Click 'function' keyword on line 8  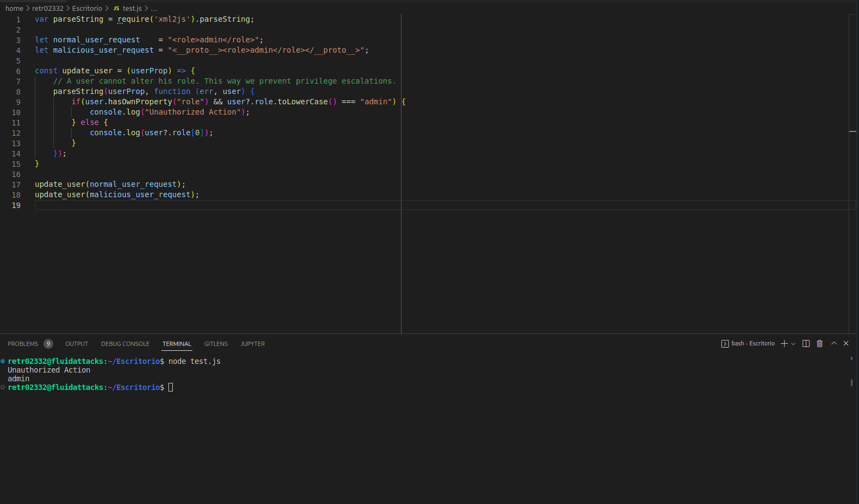pos(172,91)
